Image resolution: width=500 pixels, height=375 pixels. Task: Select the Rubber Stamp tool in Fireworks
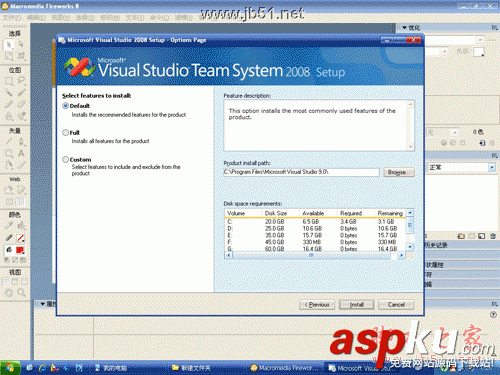point(21,116)
